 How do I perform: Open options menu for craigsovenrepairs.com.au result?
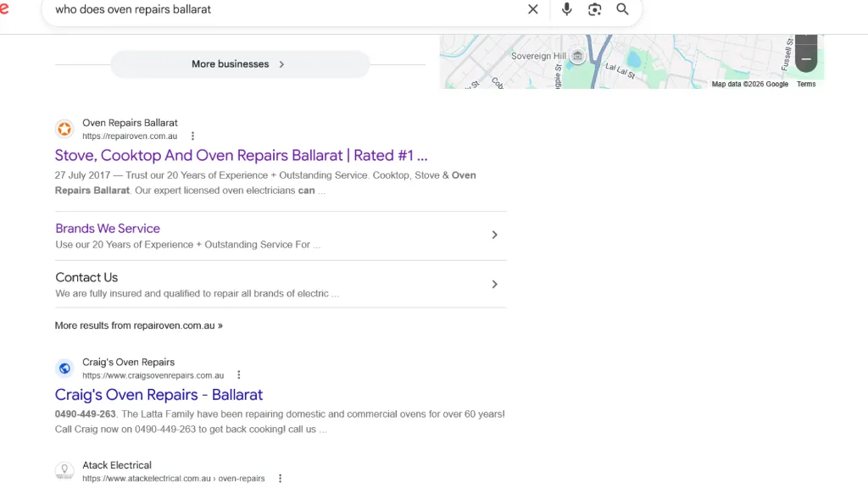point(238,375)
